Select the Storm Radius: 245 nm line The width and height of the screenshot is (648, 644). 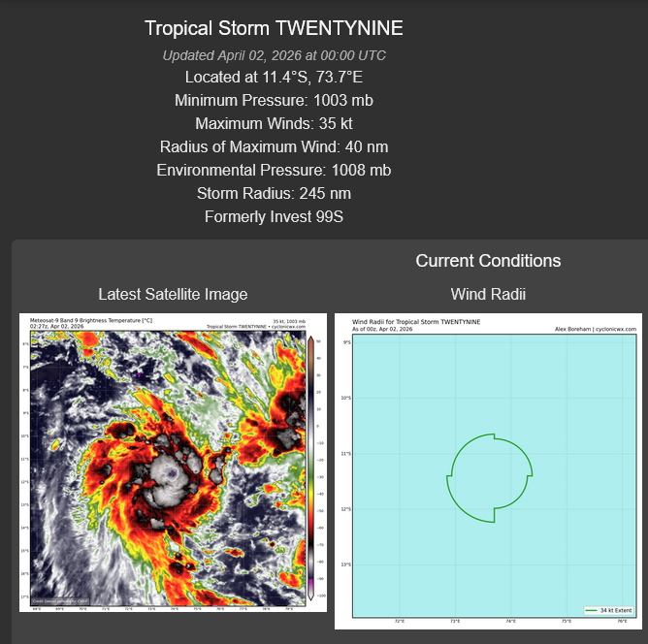(274, 193)
